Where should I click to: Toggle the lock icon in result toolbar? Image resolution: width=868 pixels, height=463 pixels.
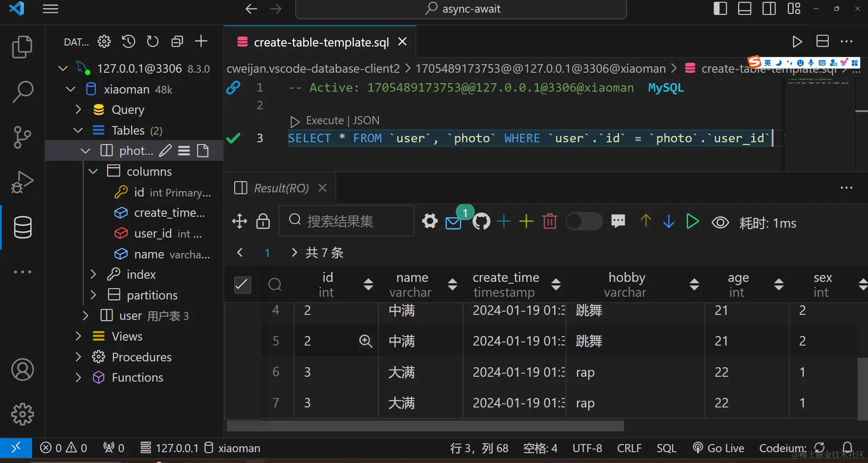[263, 221]
